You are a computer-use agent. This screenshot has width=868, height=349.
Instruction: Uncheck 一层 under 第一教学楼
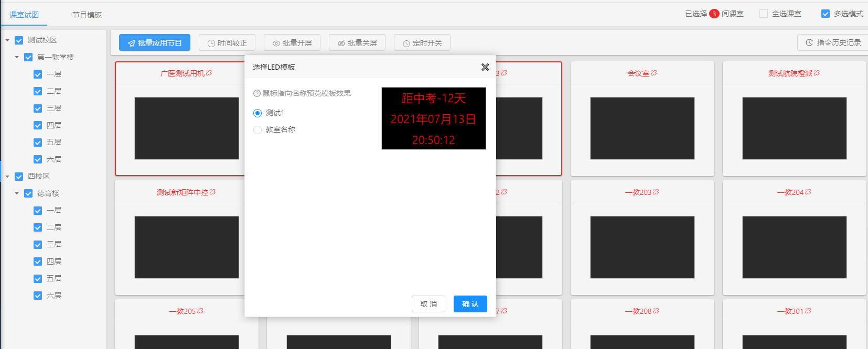pyautogui.click(x=38, y=74)
